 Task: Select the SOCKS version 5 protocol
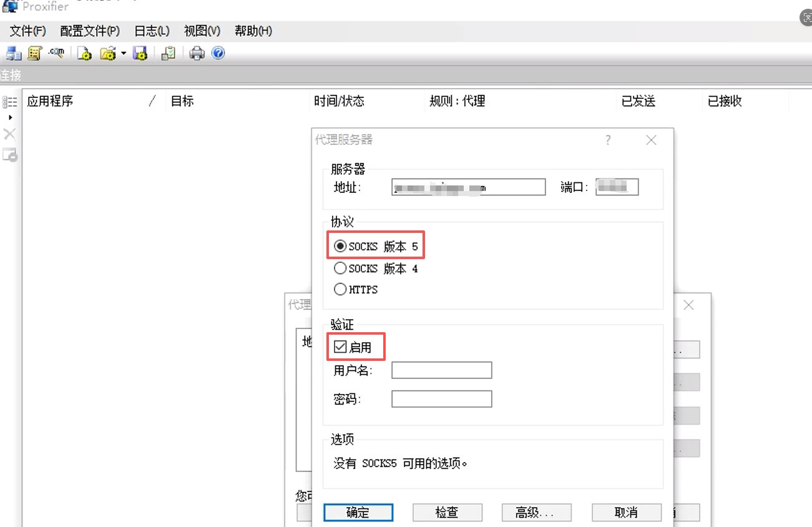coord(340,246)
